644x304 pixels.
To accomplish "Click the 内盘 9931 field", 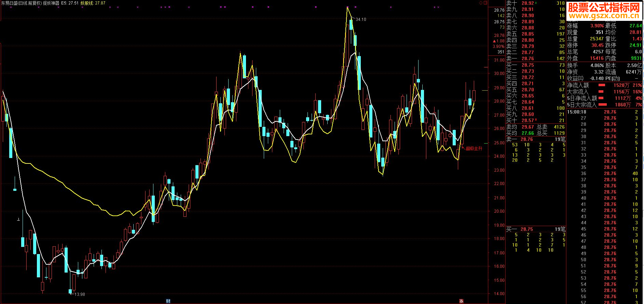I will click(x=624, y=58).
